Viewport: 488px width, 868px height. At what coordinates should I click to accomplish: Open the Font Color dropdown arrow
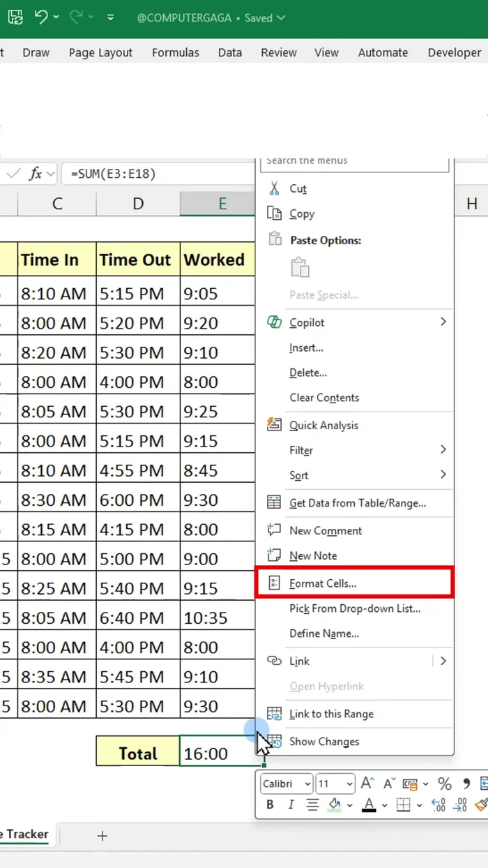pos(383,806)
